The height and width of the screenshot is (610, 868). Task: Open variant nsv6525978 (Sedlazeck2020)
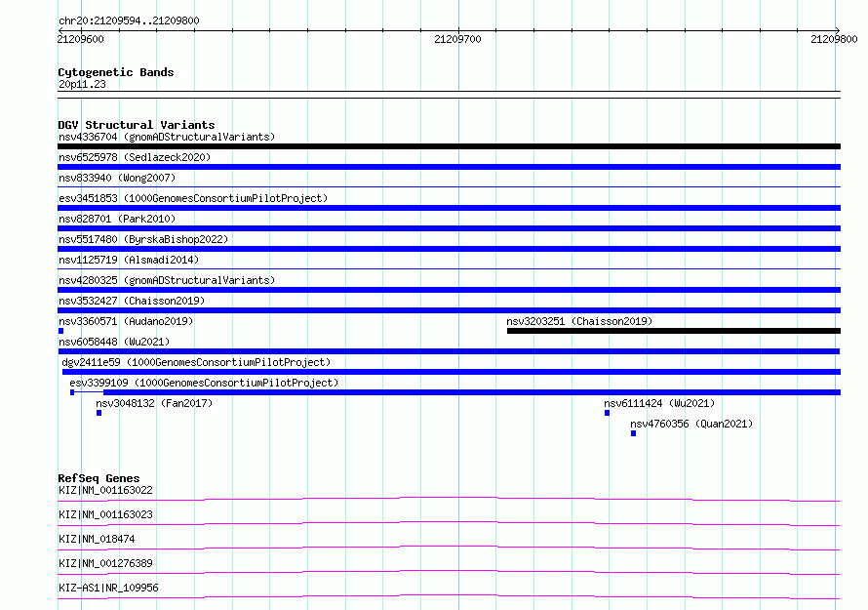pos(135,157)
